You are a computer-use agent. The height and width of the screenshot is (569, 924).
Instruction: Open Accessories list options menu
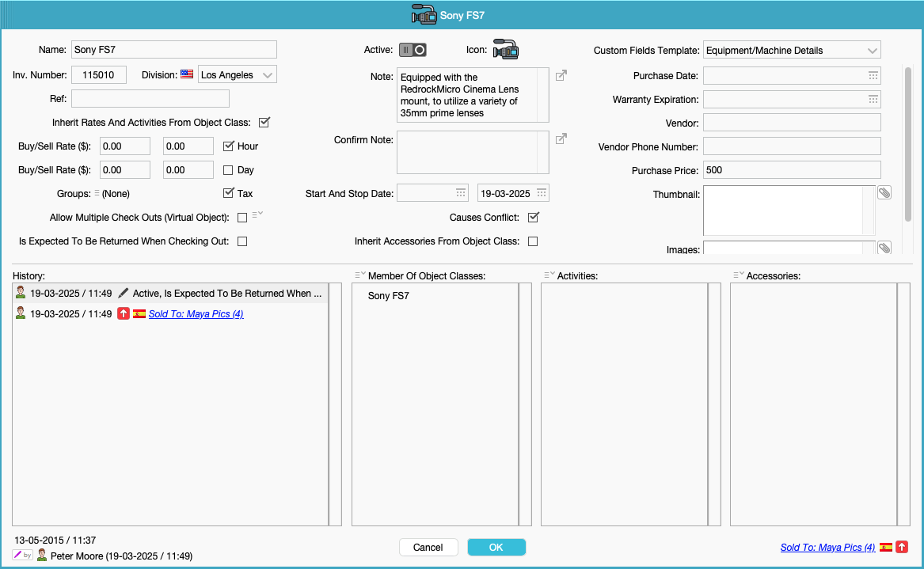tap(739, 275)
